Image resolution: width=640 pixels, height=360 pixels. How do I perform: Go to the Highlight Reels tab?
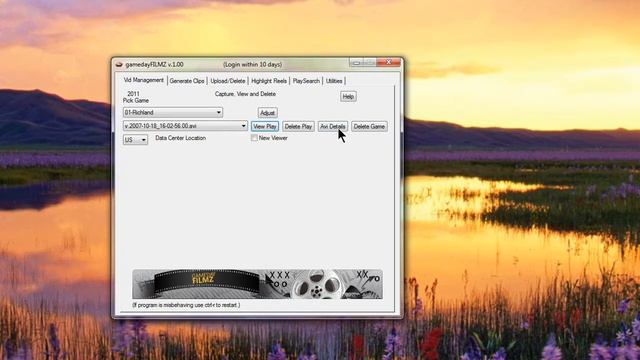tap(269, 81)
